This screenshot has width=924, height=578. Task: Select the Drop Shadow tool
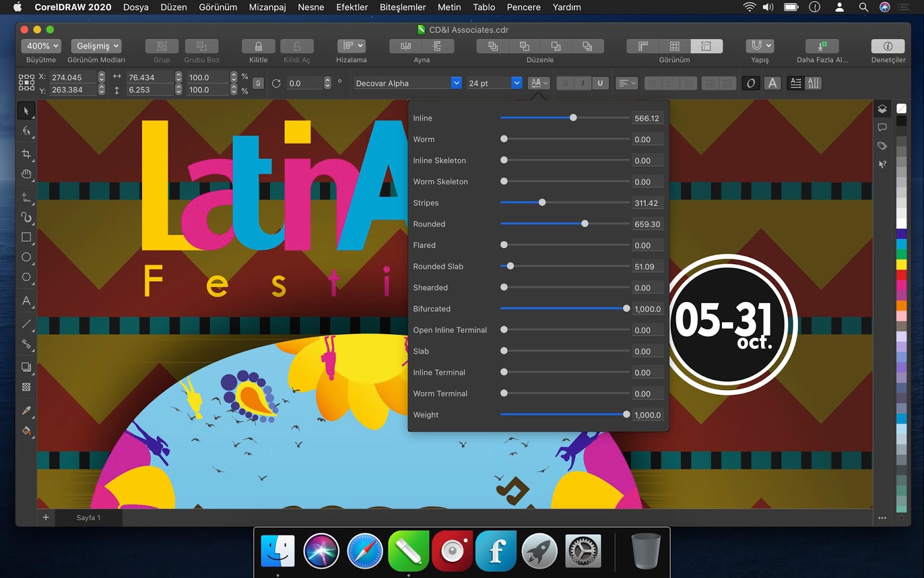26,366
